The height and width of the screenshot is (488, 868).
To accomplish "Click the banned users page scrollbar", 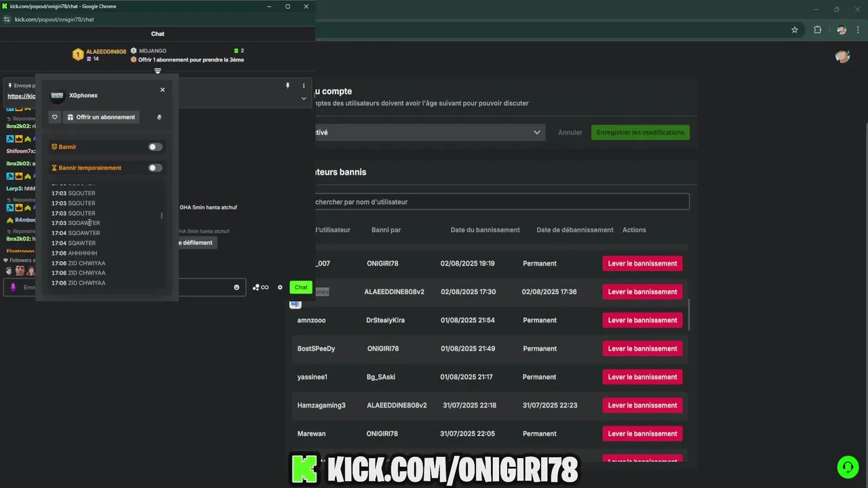I will point(690,315).
